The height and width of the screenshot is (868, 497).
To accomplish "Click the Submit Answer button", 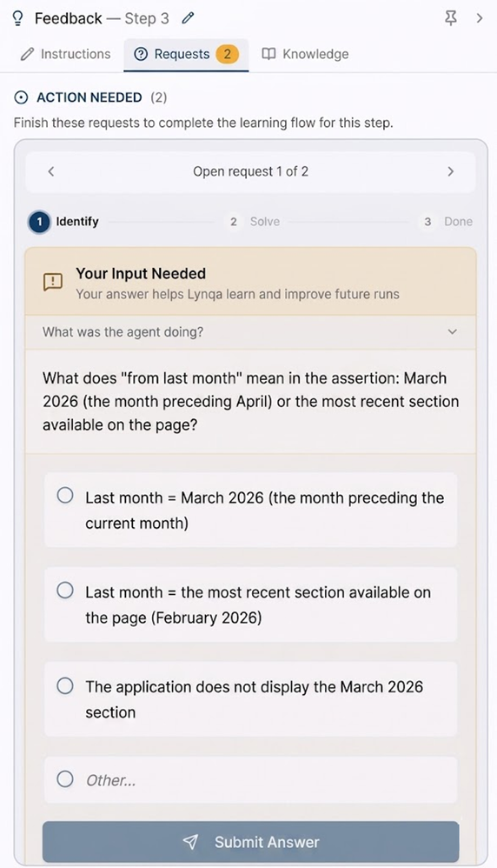I will 250,842.
